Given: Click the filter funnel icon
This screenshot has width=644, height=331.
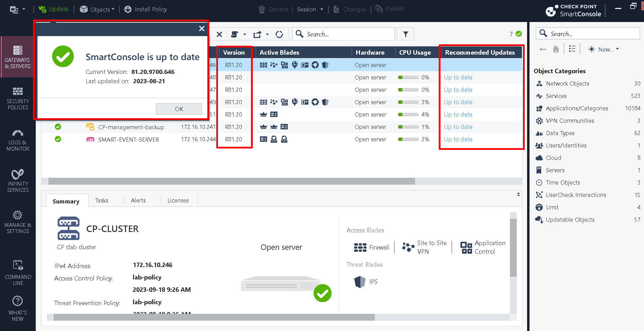Looking at the screenshot, I should point(405,34).
